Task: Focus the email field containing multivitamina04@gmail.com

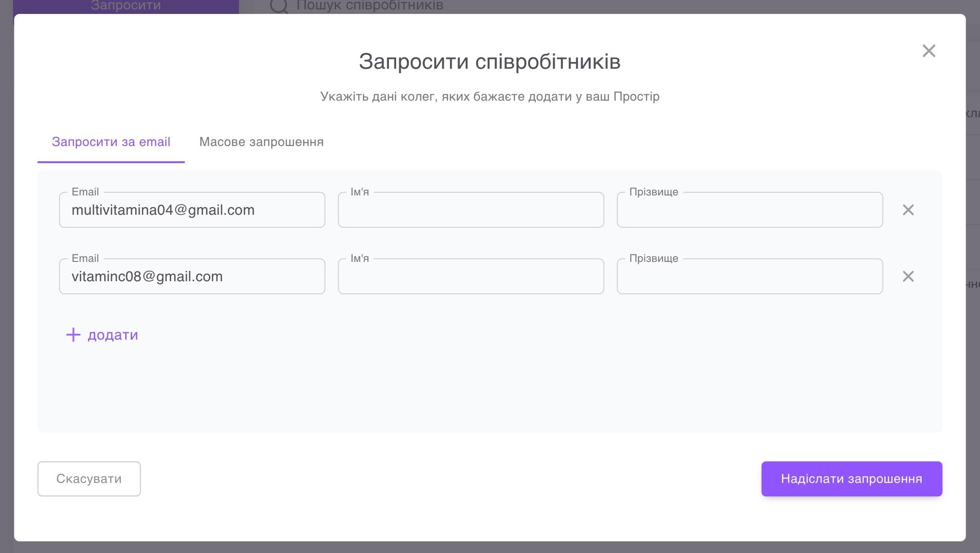Action: (x=192, y=209)
